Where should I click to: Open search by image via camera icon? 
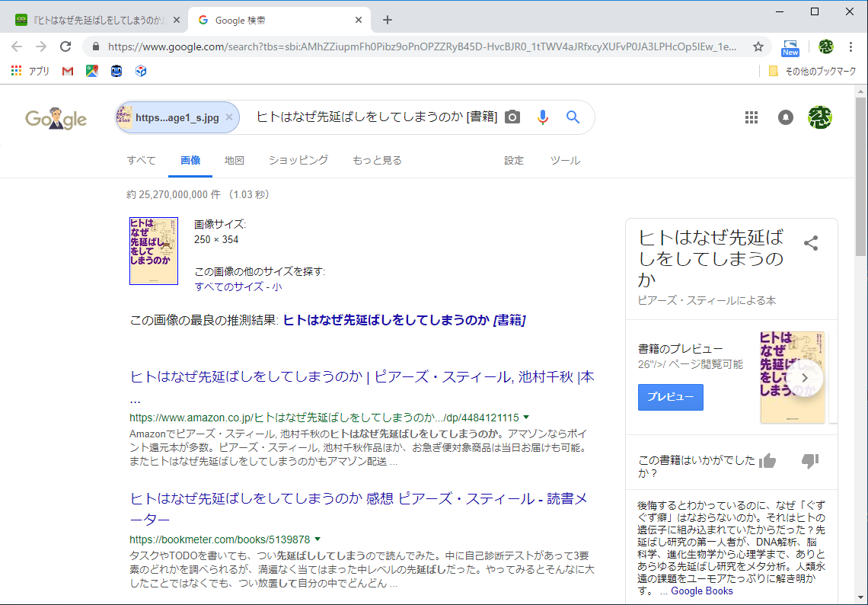tap(512, 117)
